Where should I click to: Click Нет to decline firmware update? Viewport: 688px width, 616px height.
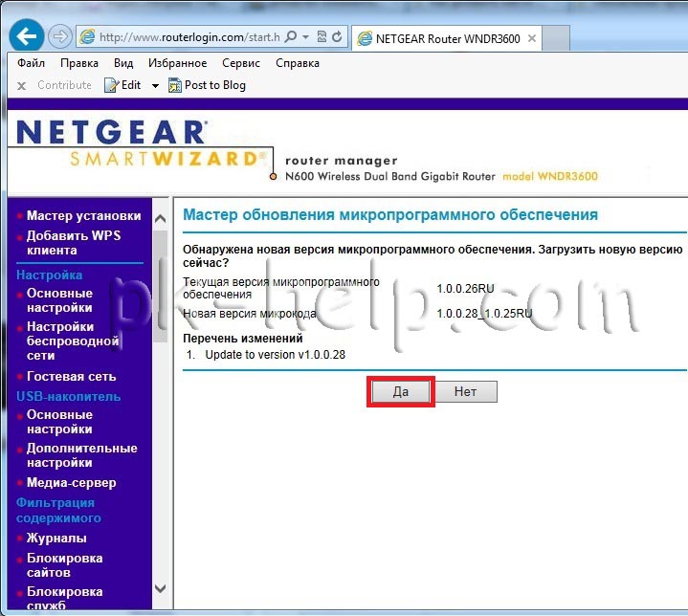(x=466, y=391)
